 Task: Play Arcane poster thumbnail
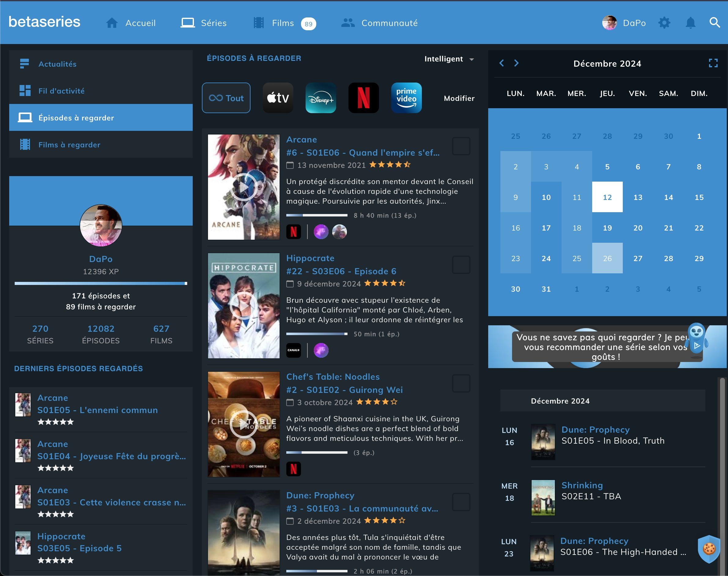coord(243,187)
